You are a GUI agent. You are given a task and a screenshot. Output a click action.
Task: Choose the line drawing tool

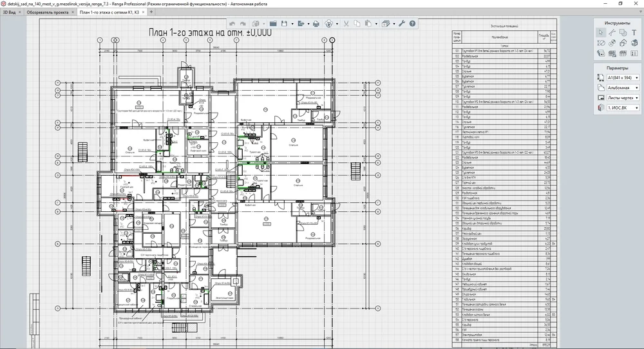click(612, 32)
